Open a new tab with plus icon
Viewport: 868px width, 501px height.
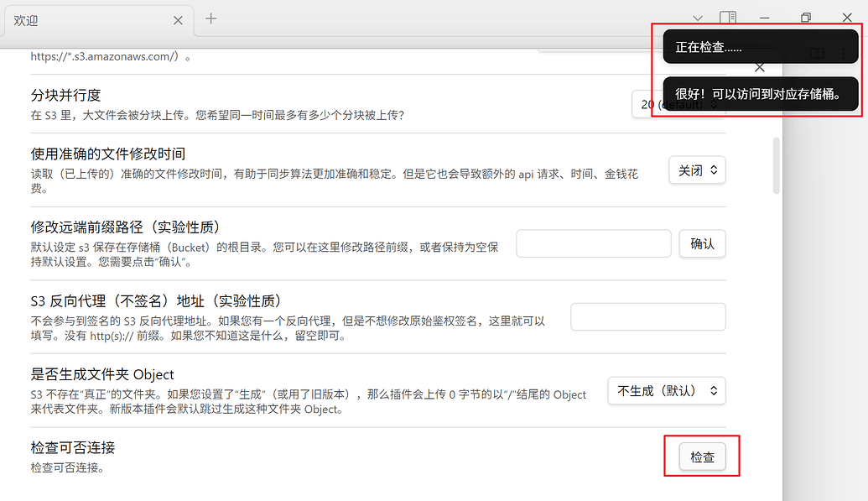click(x=211, y=18)
